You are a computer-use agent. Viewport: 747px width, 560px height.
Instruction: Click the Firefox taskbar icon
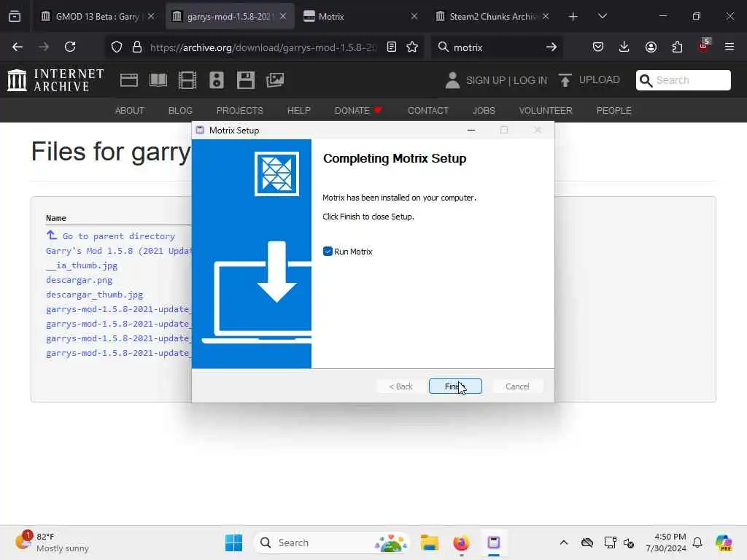[x=461, y=542]
